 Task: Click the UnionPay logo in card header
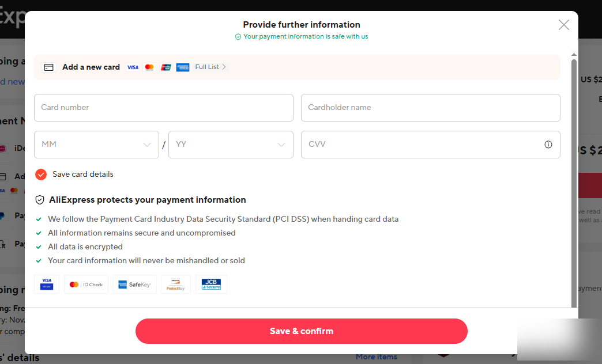(x=166, y=67)
